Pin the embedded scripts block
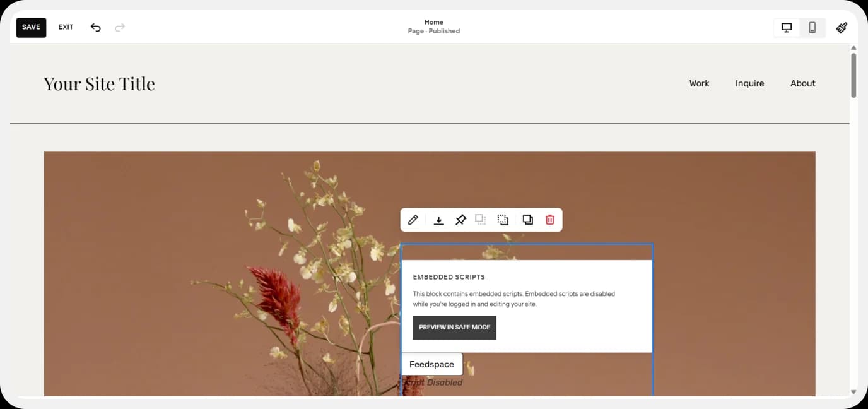 click(x=460, y=220)
